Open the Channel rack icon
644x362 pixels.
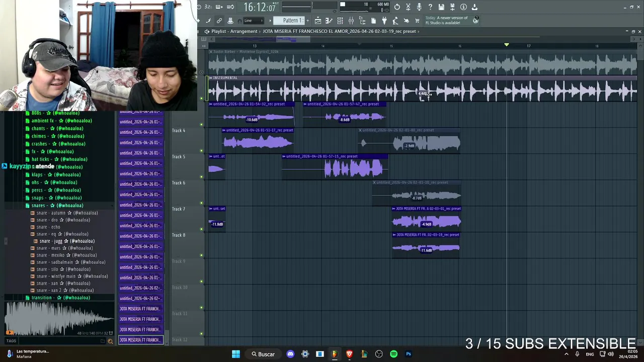[340, 21]
